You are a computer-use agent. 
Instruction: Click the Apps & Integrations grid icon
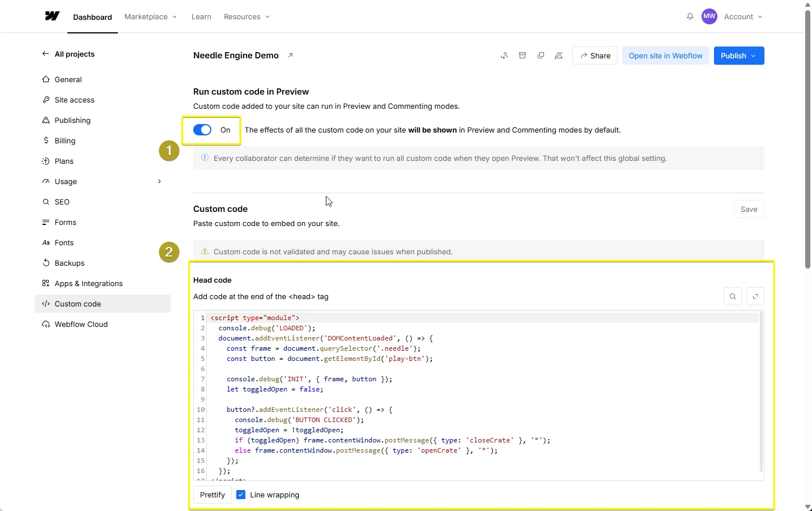pyautogui.click(x=46, y=283)
